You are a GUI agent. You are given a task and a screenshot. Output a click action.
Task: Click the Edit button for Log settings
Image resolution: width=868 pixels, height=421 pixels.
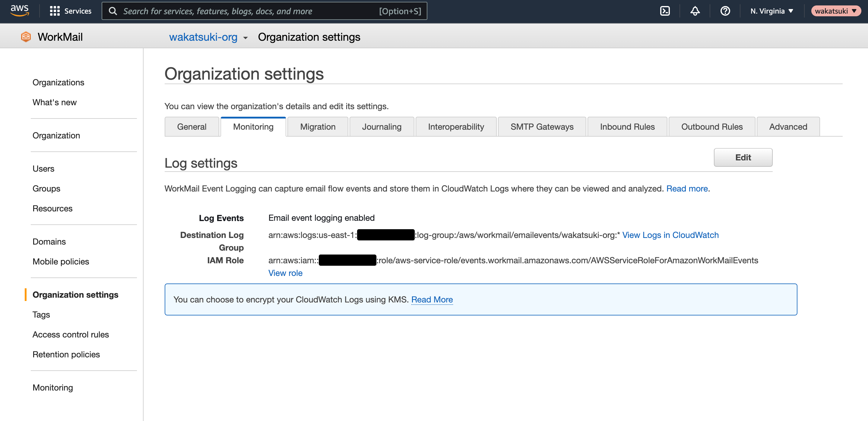[x=743, y=157]
